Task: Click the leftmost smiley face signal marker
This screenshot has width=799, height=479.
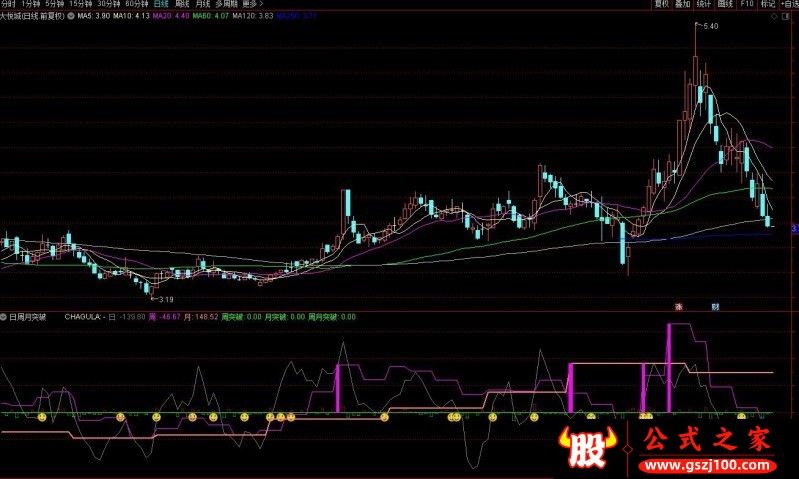Action: pos(42,416)
